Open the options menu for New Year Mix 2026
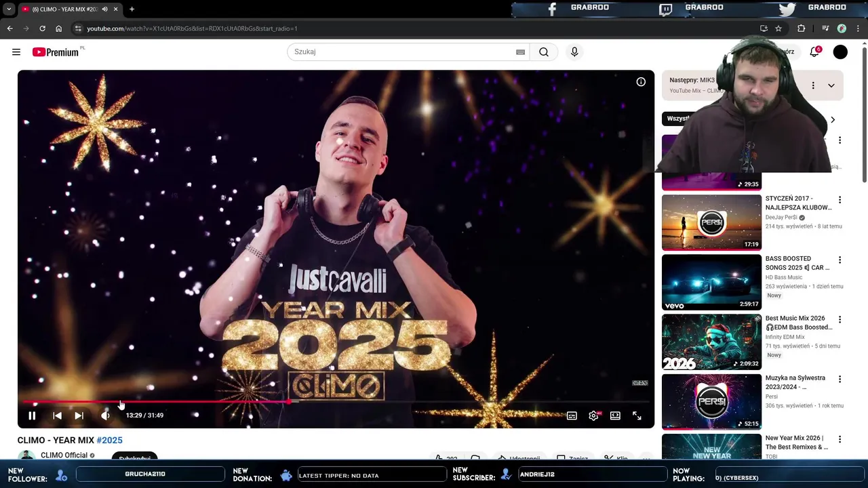868x488 pixels. pyautogui.click(x=840, y=439)
